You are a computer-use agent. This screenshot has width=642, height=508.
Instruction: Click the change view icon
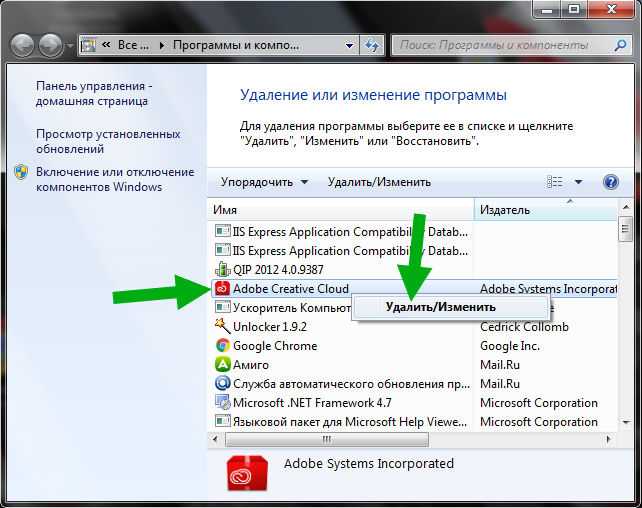click(x=555, y=181)
